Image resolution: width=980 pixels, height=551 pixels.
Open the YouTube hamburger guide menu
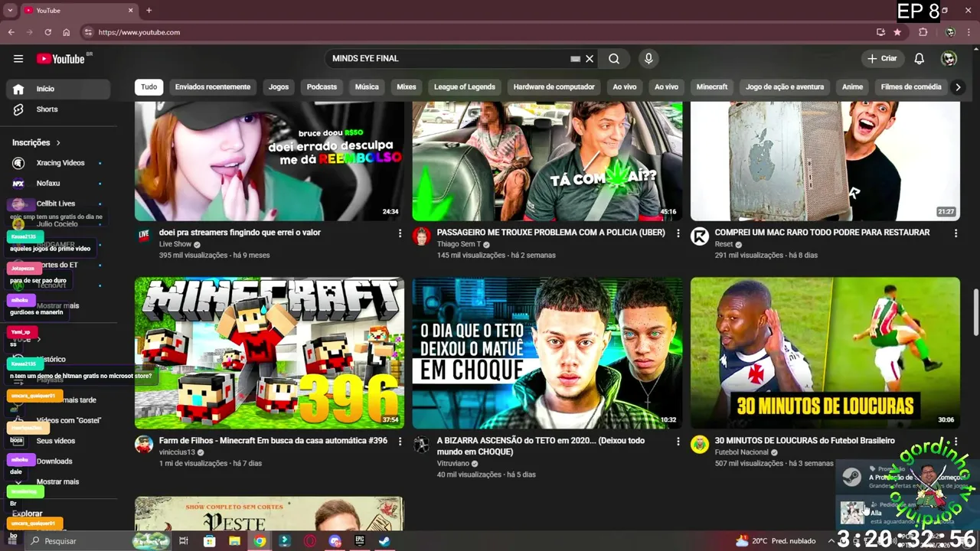click(x=18, y=59)
